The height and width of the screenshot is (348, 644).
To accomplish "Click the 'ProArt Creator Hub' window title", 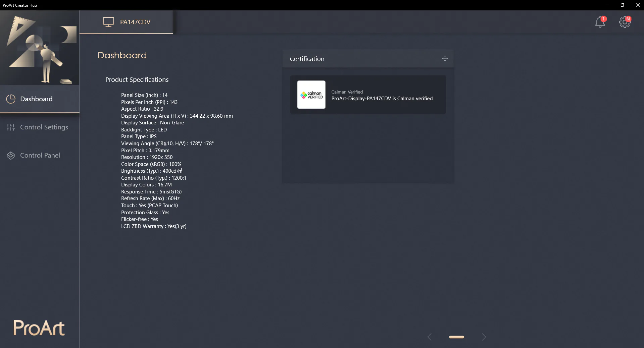I will pos(20,5).
